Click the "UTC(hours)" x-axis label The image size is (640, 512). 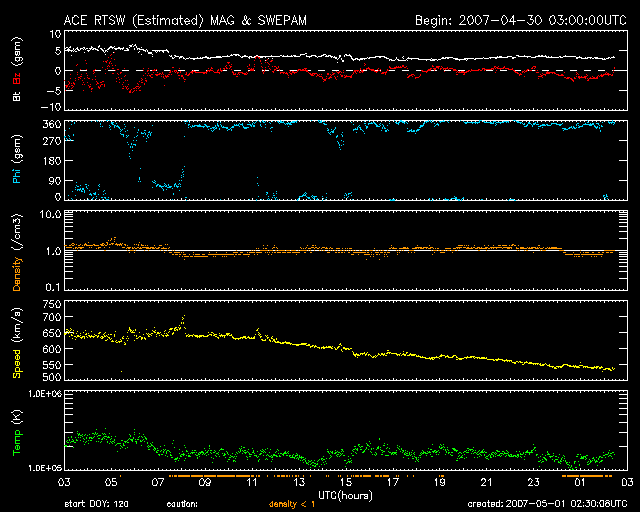[345, 496]
